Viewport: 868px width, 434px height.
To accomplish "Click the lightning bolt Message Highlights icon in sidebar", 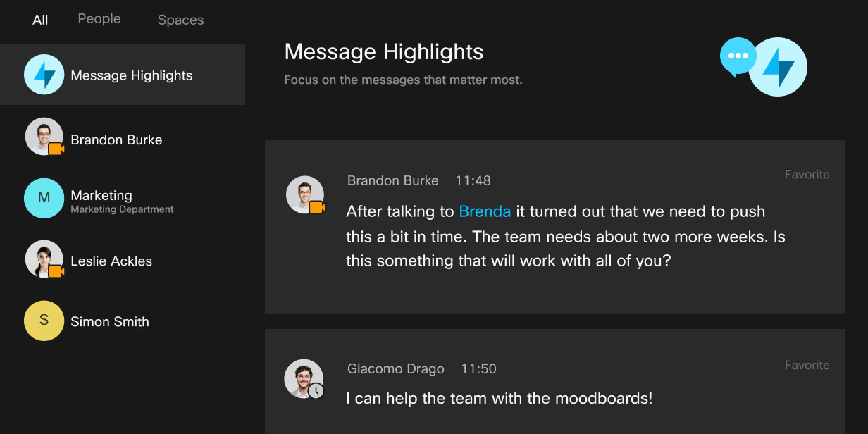I will 44,75.
